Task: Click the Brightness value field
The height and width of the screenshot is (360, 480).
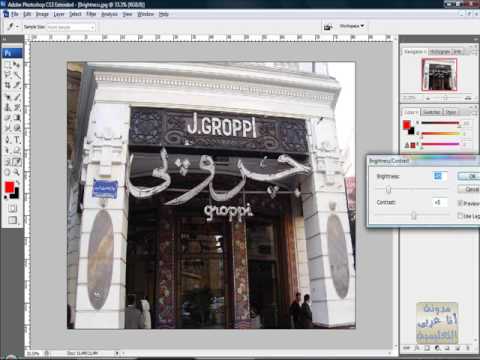Action: pos(440,176)
